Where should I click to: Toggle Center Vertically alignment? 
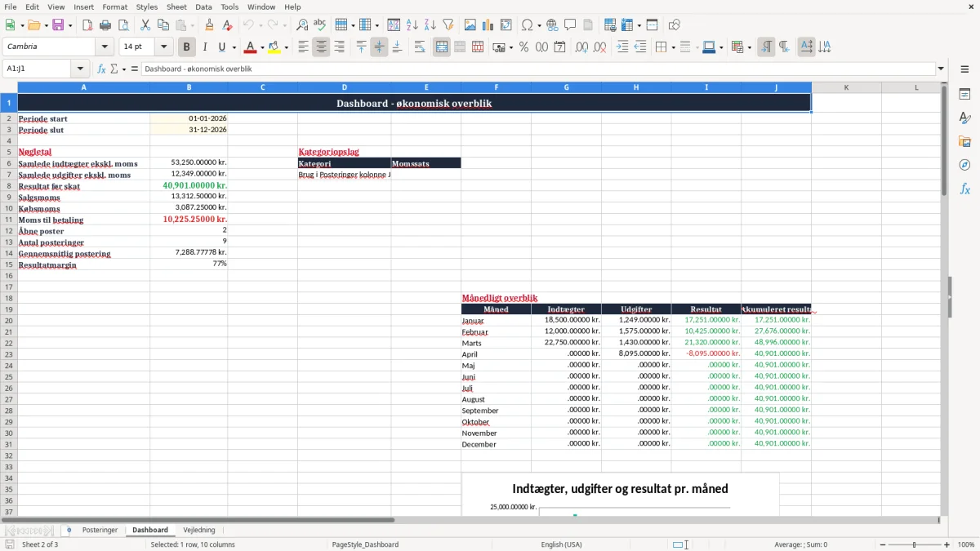pos(379,47)
